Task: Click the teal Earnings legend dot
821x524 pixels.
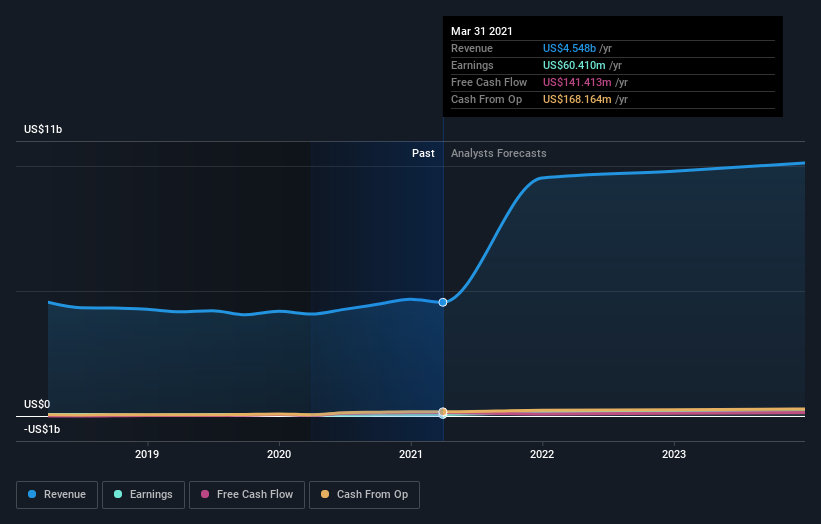Action: (118, 494)
